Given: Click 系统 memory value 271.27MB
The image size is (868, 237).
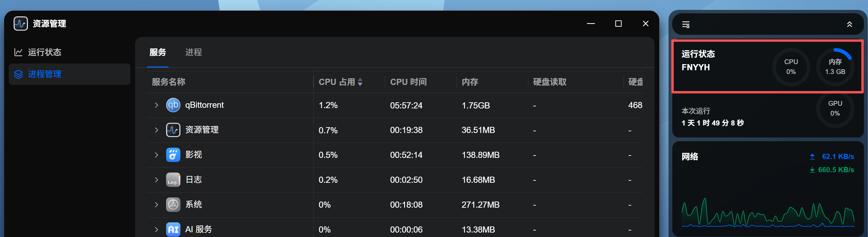Looking at the screenshot, I should (x=480, y=205).
